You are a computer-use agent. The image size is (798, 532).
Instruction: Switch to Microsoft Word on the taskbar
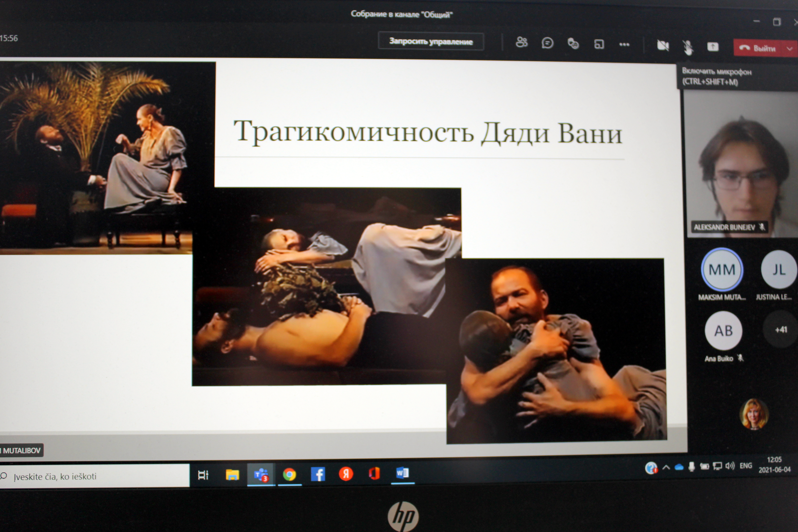(x=403, y=473)
